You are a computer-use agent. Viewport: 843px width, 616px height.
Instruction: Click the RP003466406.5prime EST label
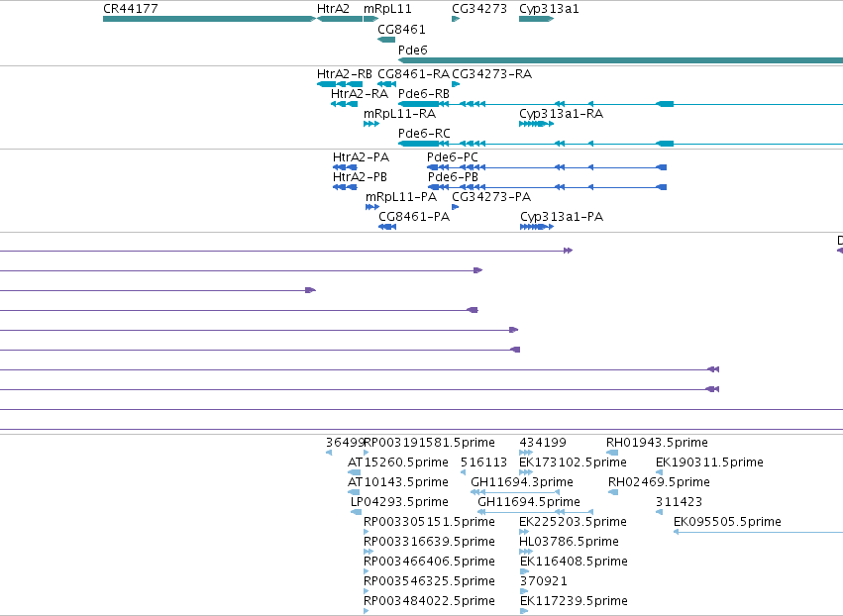tap(429, 562)
